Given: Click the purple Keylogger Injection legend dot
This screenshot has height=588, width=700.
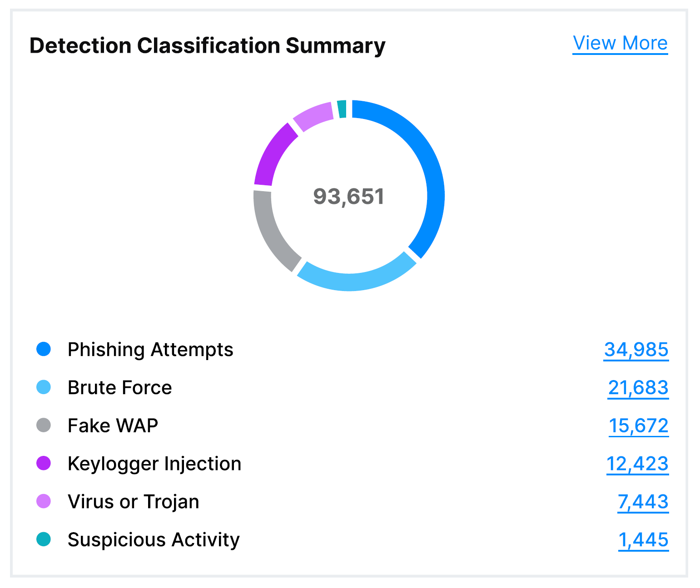Looking at the screenshot, I should pyautogui.click(x=44, y=464).
